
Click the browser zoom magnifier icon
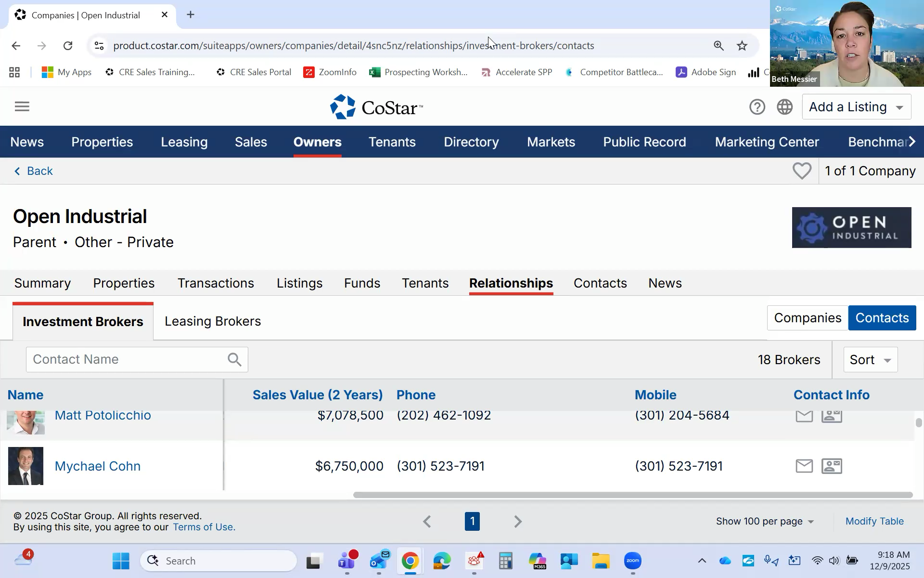point(719,46)
